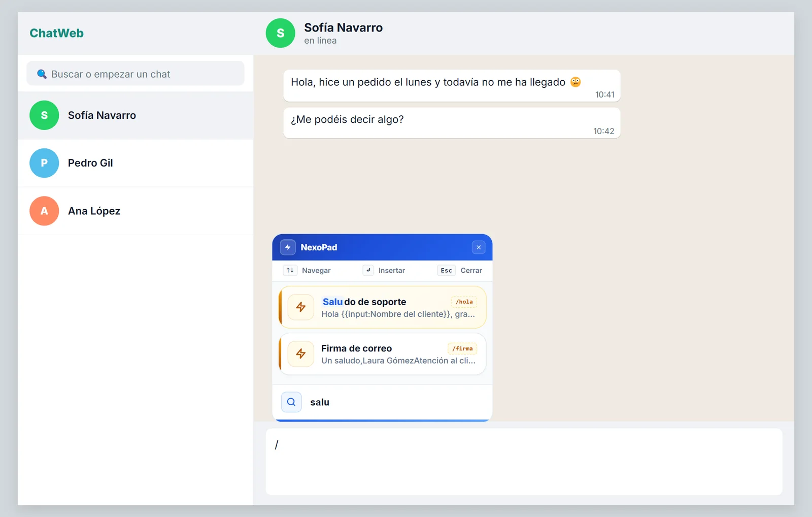Click the lightning icon of Firma de correo

(x=301, y=354)
